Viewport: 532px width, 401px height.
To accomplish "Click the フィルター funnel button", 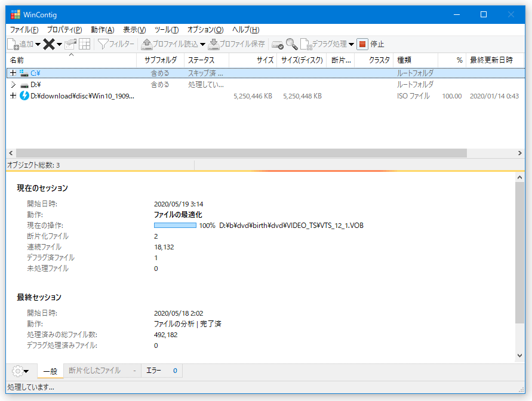I will click(x=116, y=44).
